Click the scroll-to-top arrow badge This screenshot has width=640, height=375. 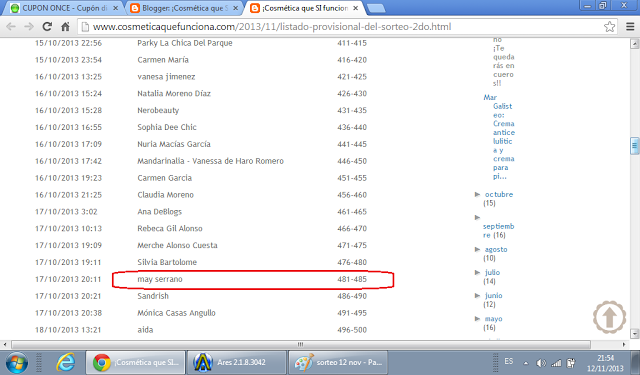(609, 317)
